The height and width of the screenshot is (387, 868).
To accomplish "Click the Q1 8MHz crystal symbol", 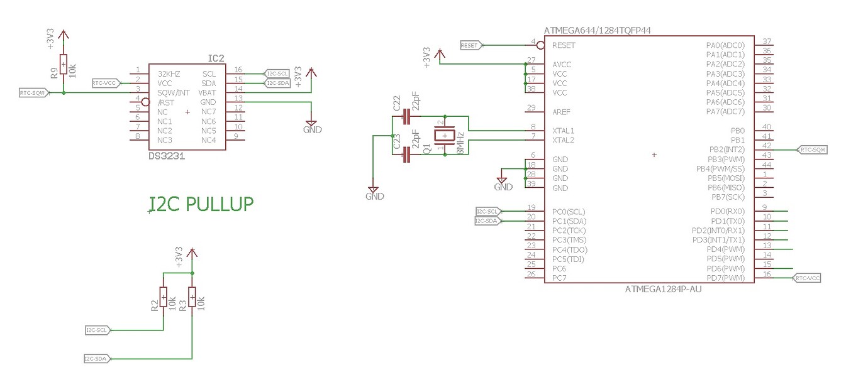I will click(x=443, y=135).
